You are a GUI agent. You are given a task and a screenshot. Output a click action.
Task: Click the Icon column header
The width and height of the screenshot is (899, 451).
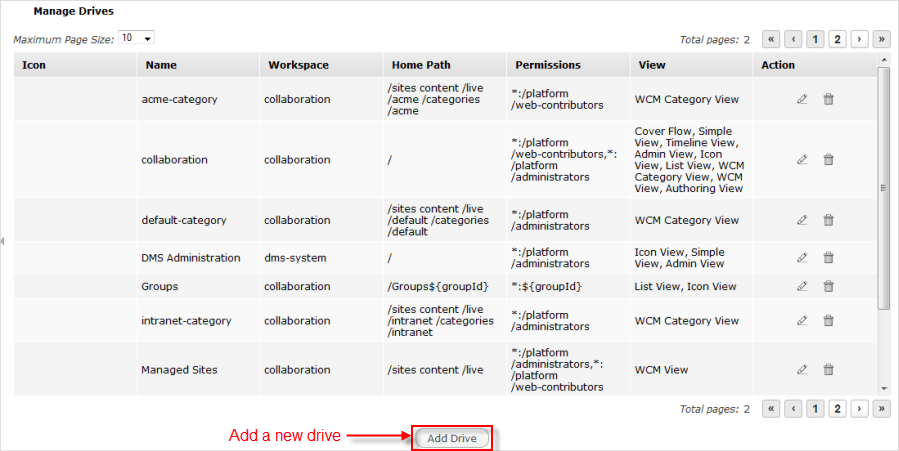pos(75,65)
